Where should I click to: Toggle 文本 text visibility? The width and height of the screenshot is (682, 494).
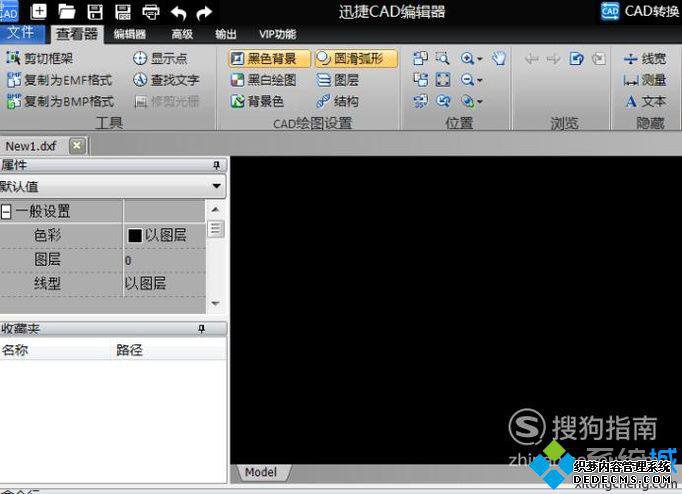coord(645,101)
